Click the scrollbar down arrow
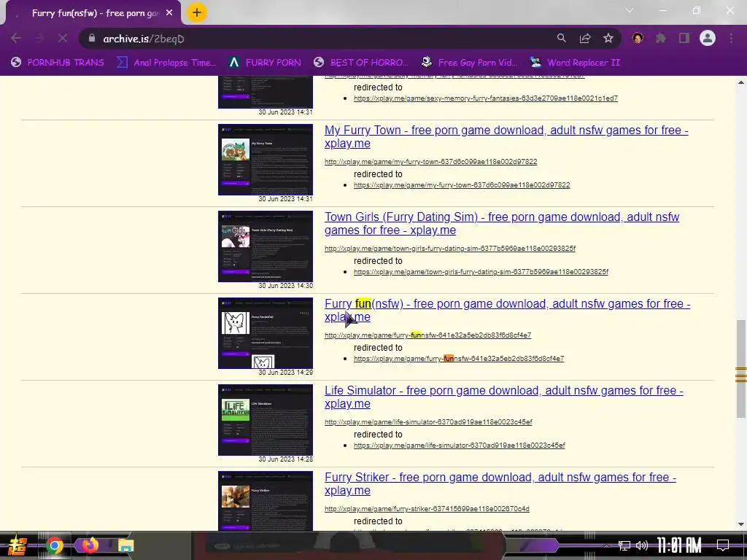 click(x=741, y=524)
